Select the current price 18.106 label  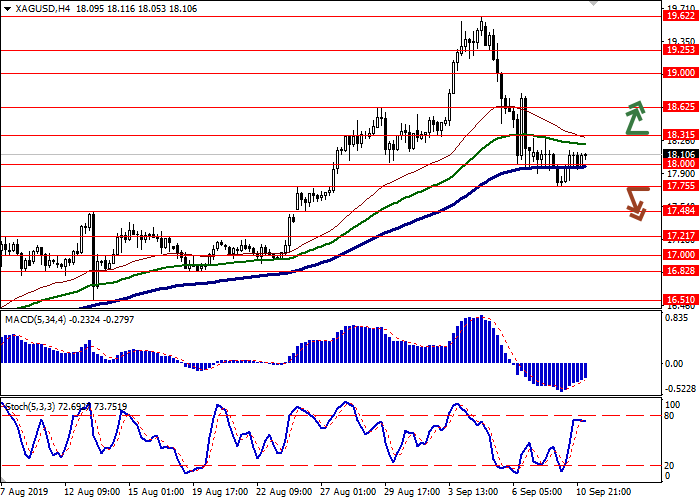pyautogui.click(x=680, y=155)
